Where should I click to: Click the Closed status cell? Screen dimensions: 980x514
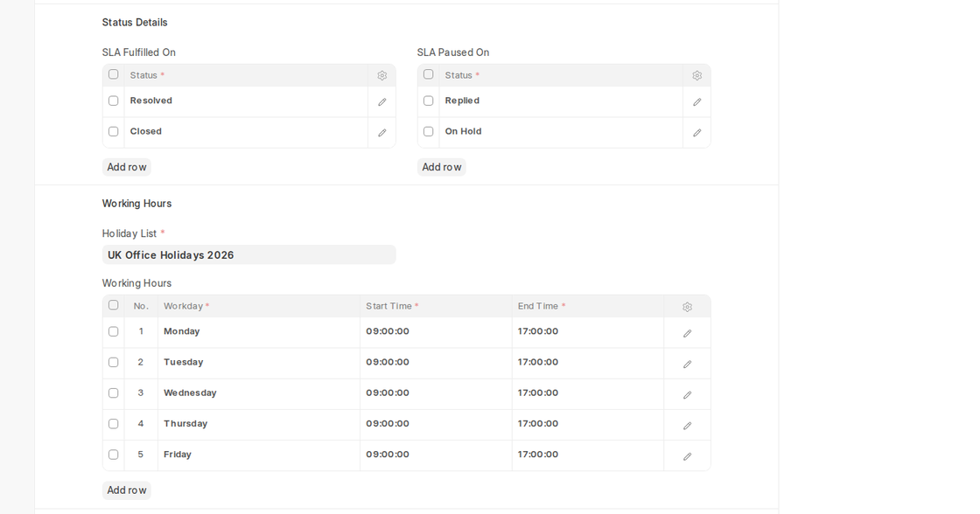pos(246,132)
